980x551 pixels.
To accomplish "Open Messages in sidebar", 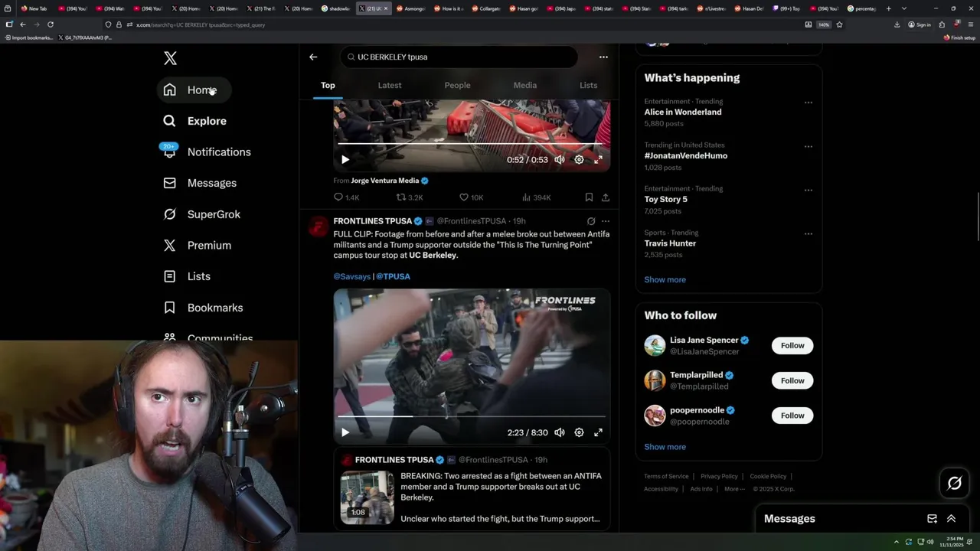I will click(x=201, y=183).
